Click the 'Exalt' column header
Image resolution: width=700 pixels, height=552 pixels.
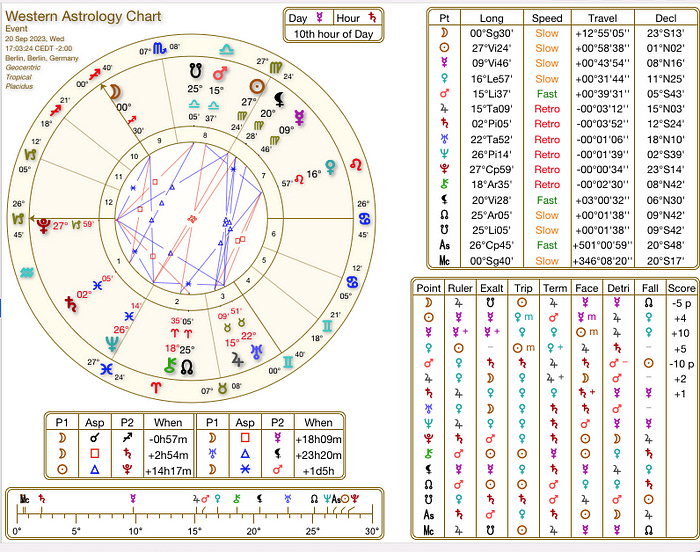tap(492, 289)
